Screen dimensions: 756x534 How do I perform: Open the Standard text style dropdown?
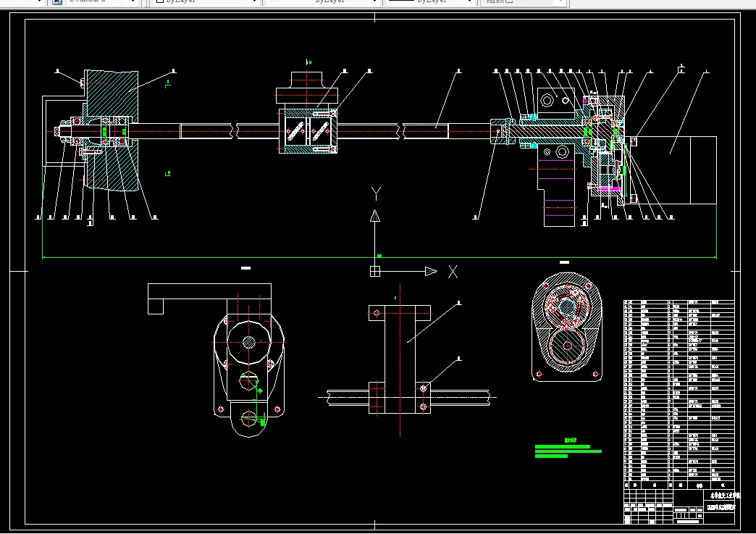coord(133,2)
